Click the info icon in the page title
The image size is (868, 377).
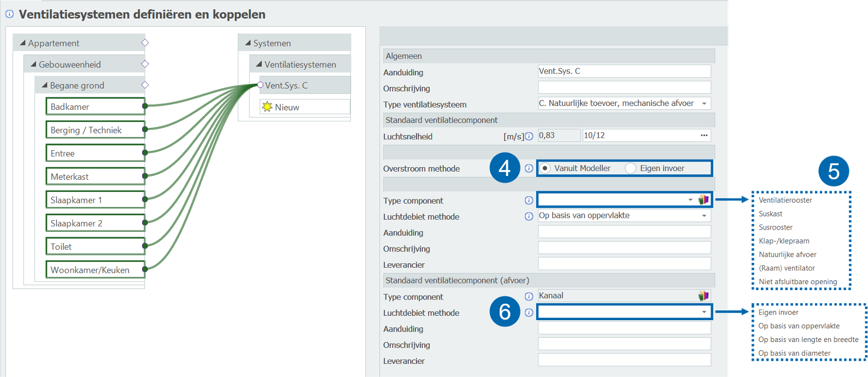(x=9, y=14)
